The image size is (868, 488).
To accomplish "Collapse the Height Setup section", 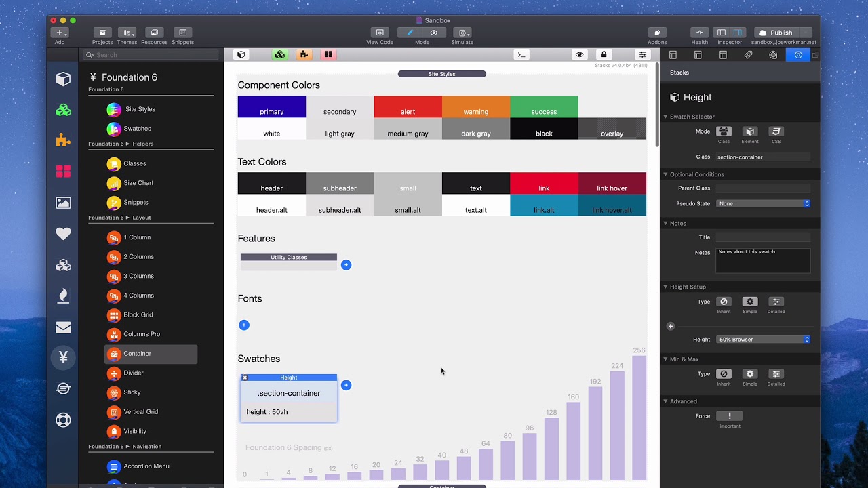I will pos(665,287).
